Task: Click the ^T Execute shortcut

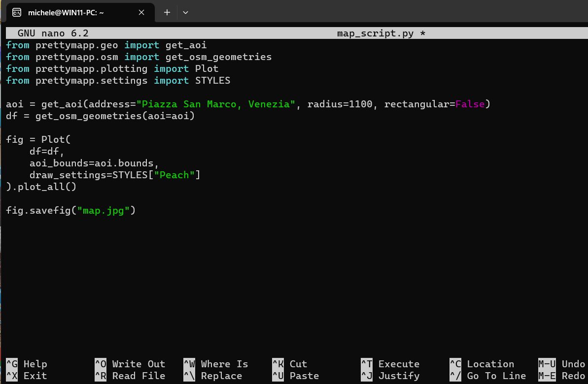Action: [x=390, y=364]
